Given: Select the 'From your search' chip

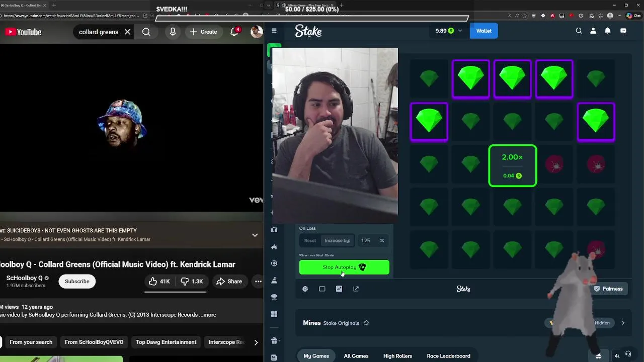Looking at the screenshot, I should 31,342.
